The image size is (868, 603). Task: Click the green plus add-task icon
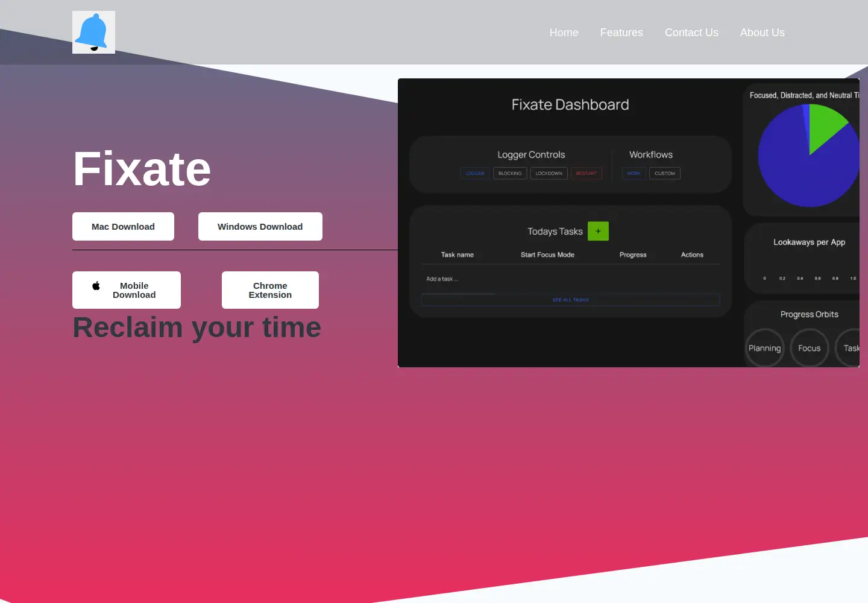pos(598,231)
